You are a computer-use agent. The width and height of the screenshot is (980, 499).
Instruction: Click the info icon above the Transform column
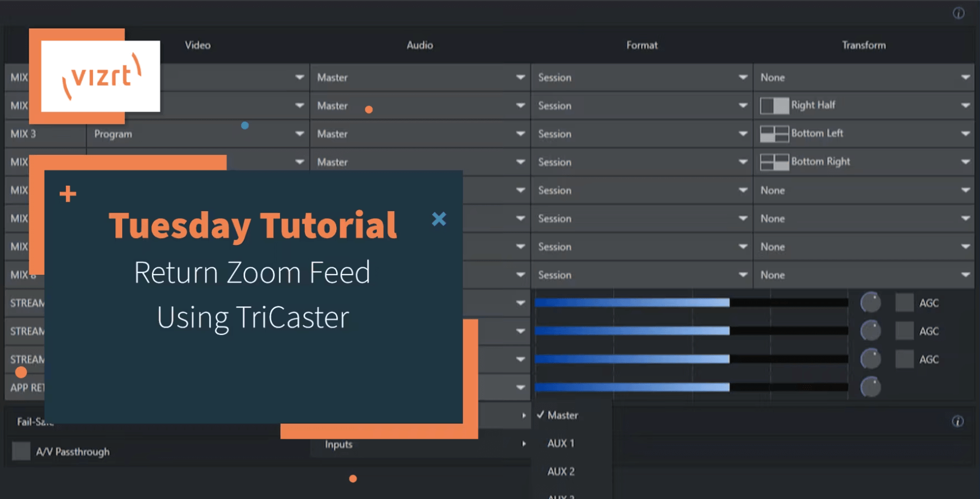(x=958, y=13)
